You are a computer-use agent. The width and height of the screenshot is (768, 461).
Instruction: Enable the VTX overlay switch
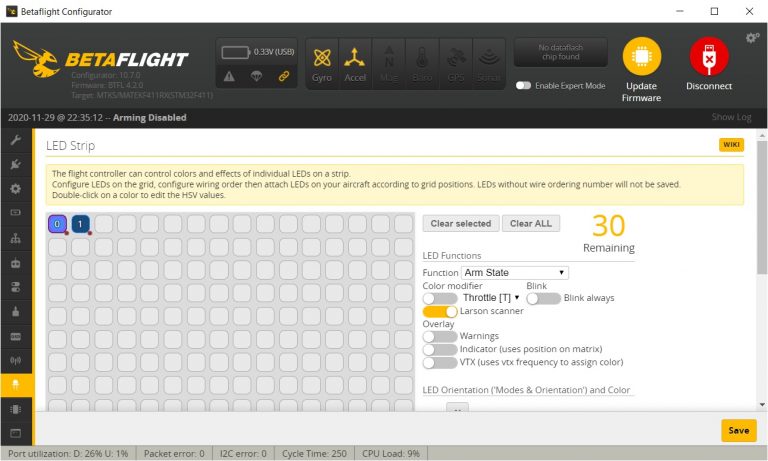[x=439, y=363]
